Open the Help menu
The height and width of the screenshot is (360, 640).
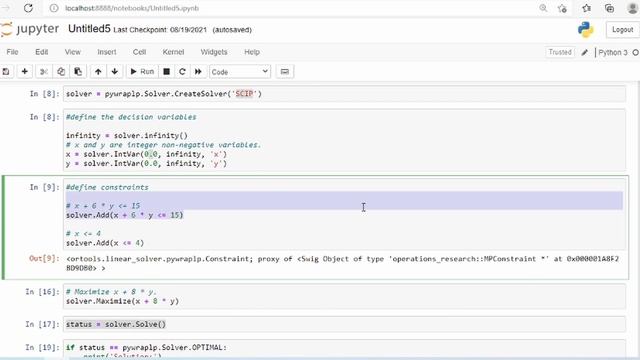[252, 52]
